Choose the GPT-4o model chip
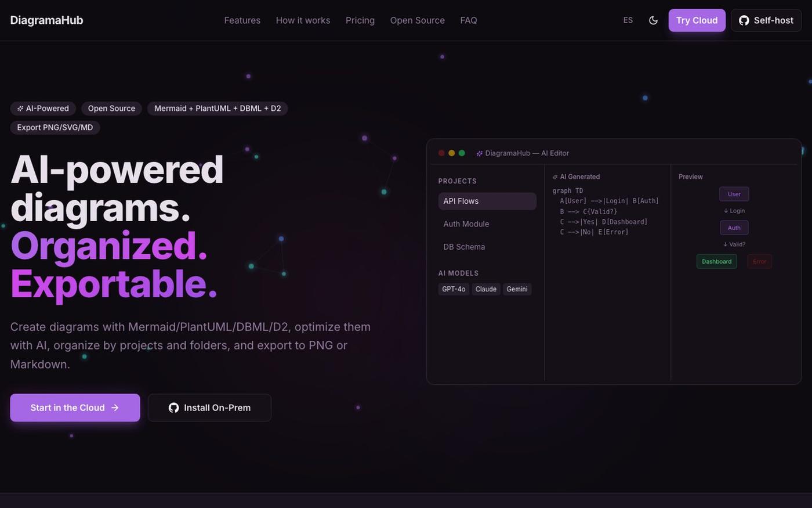Viewport: 812px width, 508px height. click(x=454, y=289)
